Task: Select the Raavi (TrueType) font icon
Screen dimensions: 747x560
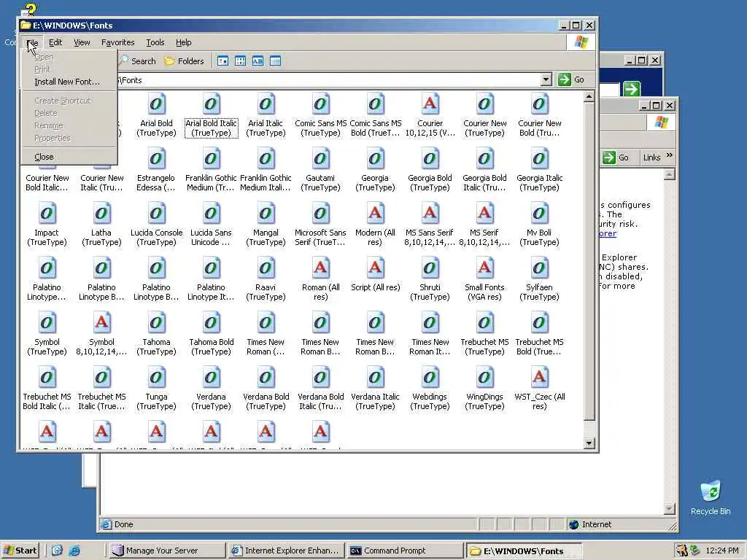Action: 266,268
